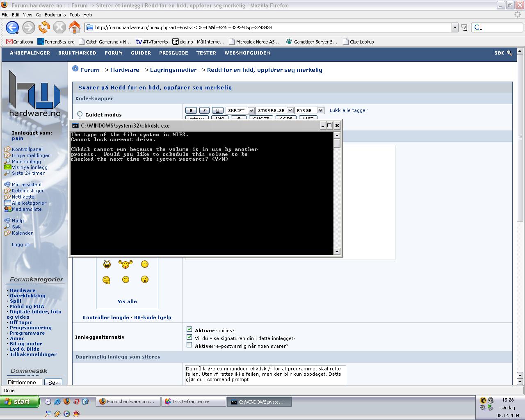Open the PRISGUIDE navigation tab
This screenshot has height=420, width=525.
click(173, 53)
